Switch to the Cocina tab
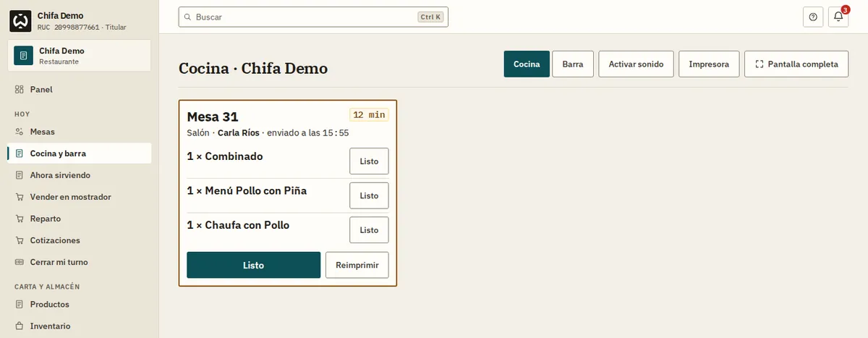This screenshot has height=338, width=868. coord(527,64)
